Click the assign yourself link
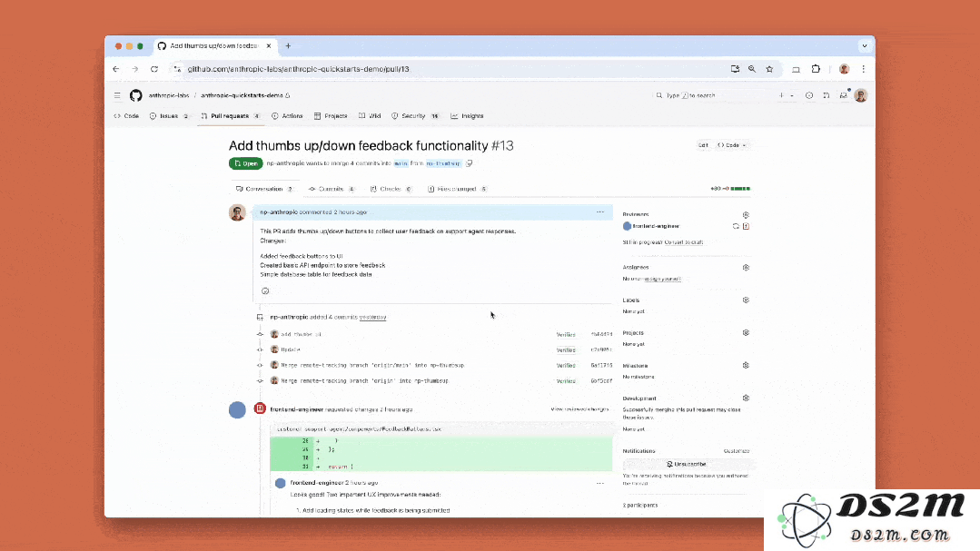Viewport: 980px width, 551px height. 662,279
